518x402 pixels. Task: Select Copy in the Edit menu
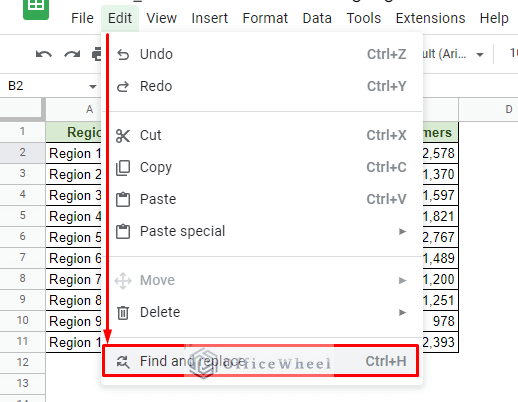click(x=262, y=167)
